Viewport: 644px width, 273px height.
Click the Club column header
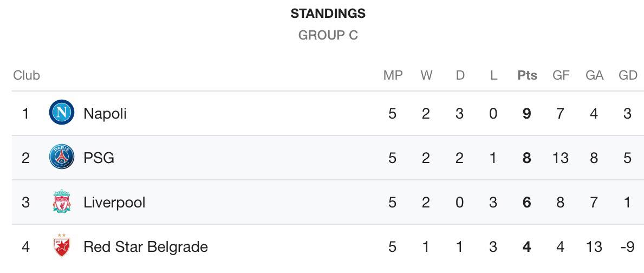pos(27,75)
